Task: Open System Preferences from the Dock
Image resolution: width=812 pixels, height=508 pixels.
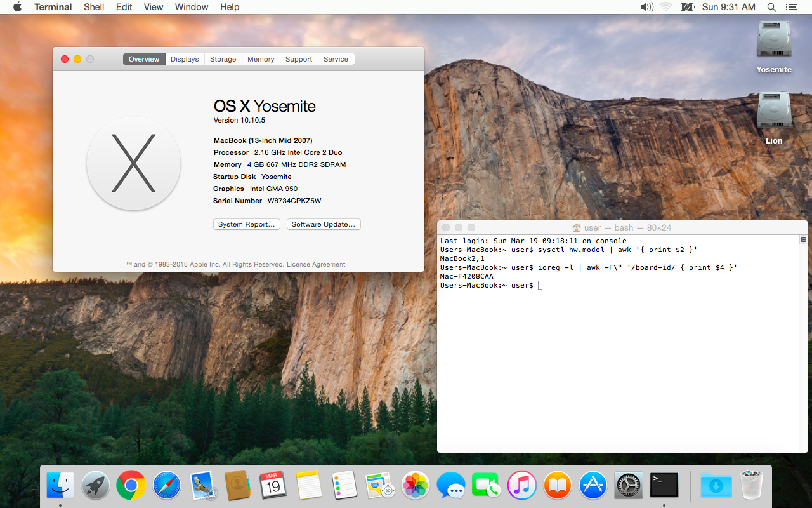Action: pos(629,486)
